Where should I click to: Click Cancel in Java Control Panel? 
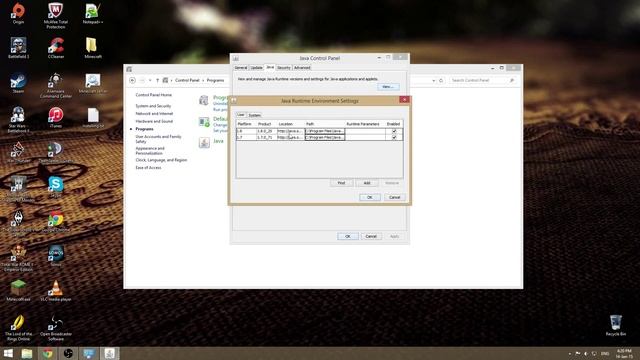tap(371, 236)
